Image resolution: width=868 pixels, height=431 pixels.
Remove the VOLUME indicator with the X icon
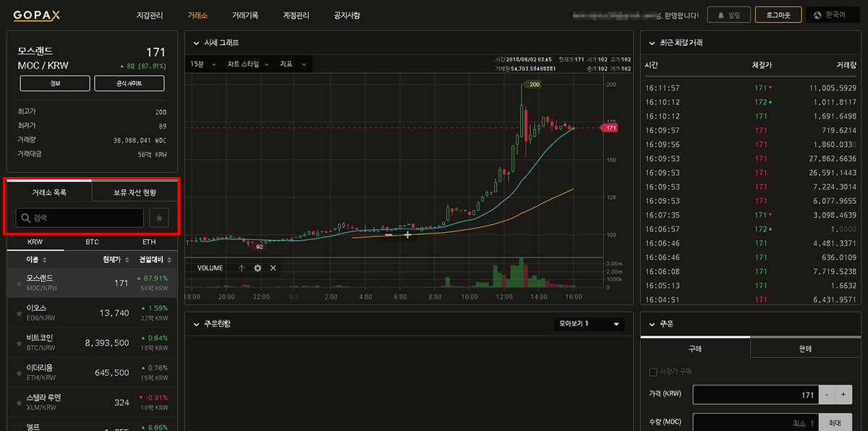click(x=273, y=268)
